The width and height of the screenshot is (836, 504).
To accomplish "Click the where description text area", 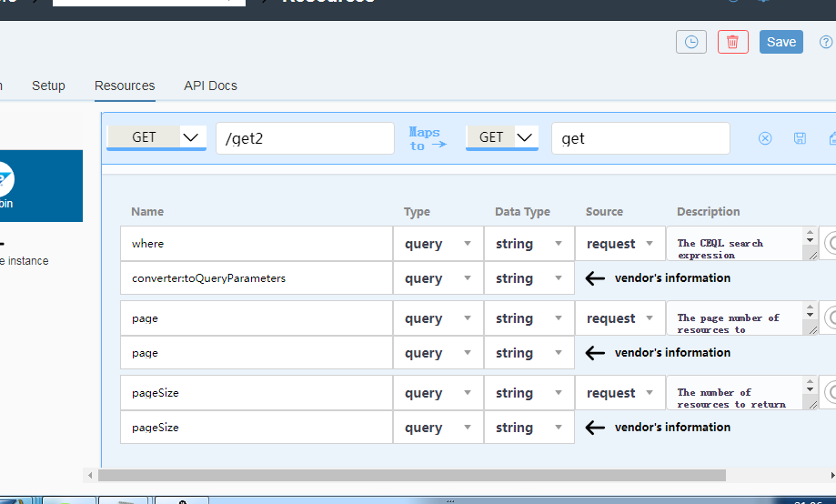I will [x=737, y=244].
